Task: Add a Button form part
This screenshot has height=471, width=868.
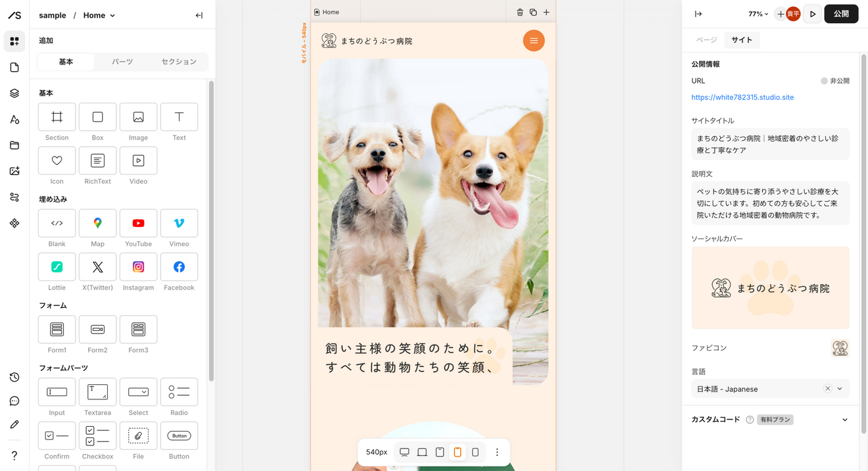Action: tap(179, 435)
